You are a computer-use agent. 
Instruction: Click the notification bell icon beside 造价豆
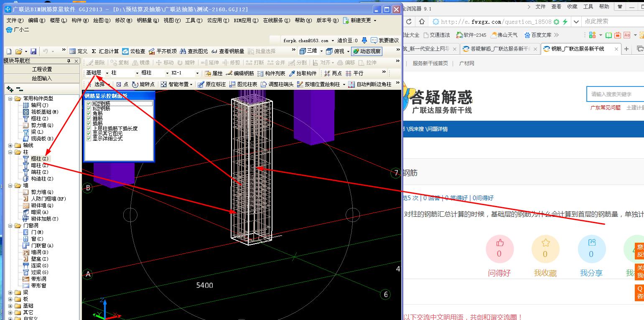(364, 40)
